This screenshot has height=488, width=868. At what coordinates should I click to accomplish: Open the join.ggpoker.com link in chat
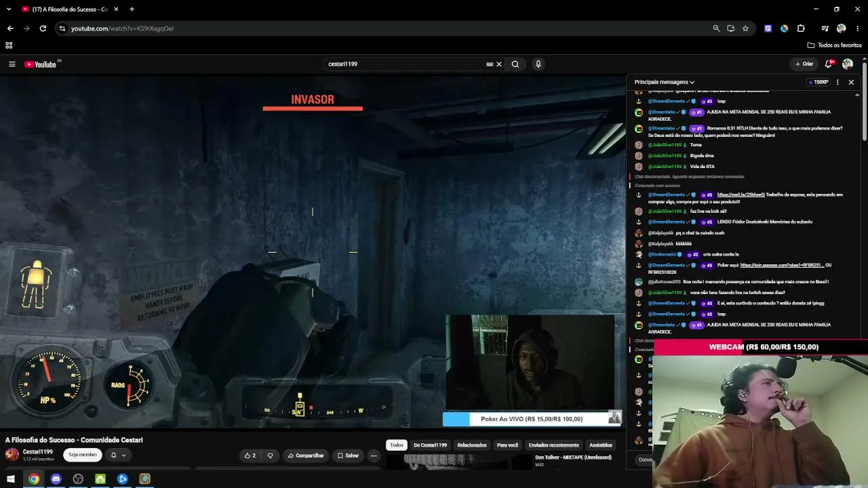[x=782, y=266]
